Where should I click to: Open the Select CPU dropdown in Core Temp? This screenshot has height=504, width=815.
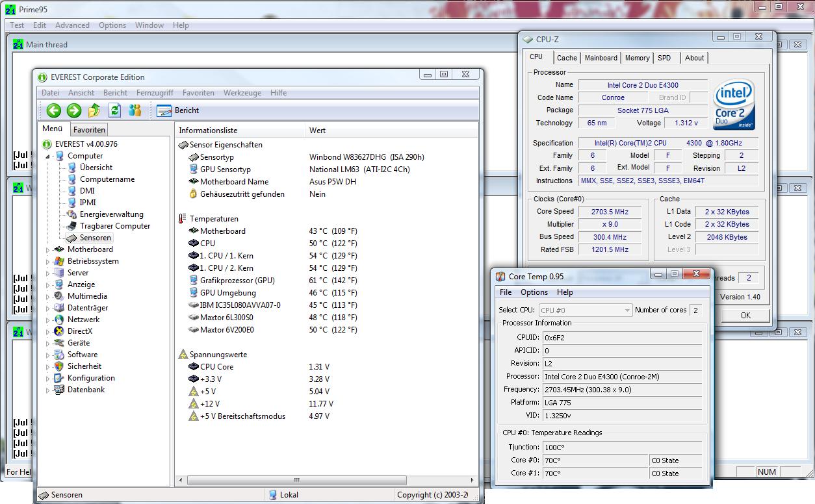pyautogui.click(x=585, y=310)
